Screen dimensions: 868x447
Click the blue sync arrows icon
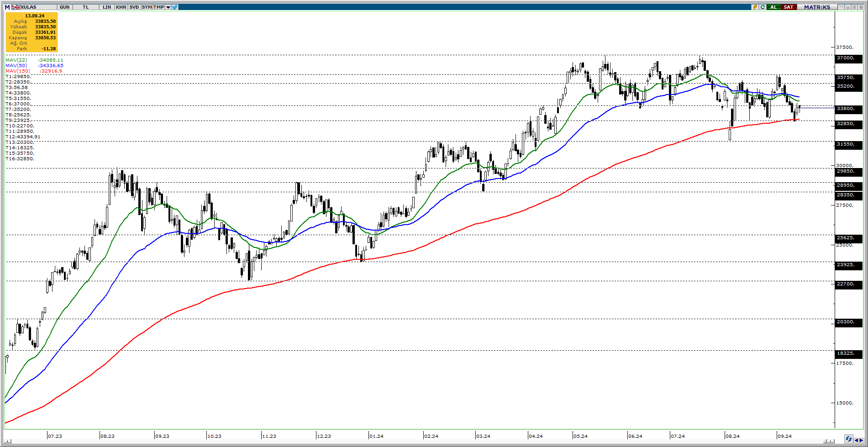848,439
